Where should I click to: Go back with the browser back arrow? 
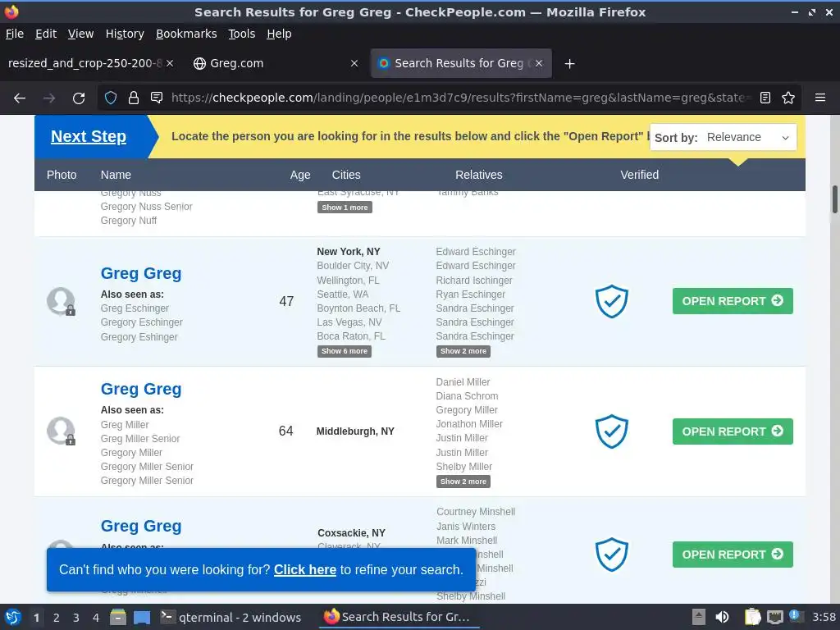(x=20, y=98)
